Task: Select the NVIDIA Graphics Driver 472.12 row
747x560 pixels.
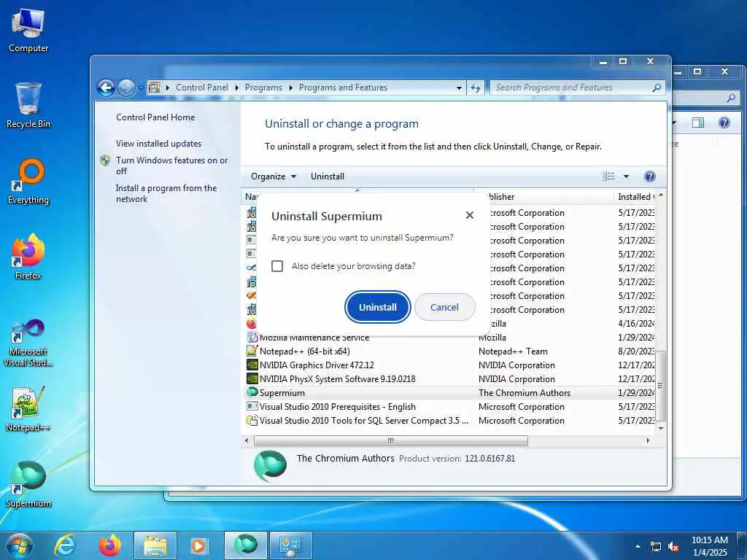Action: pyautogui.click(x=450, y=365)
